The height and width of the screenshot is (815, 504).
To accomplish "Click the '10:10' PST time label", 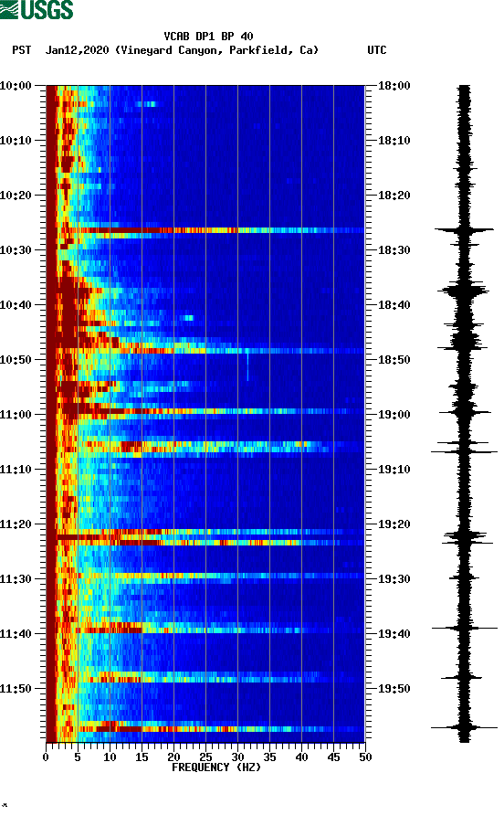I will 16,141.
